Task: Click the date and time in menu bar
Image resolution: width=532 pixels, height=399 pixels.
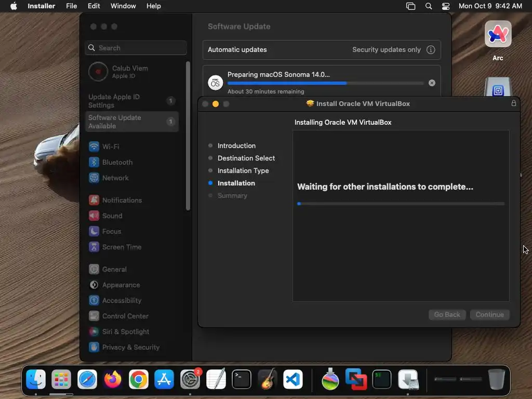Action: (x=490, y=6)
